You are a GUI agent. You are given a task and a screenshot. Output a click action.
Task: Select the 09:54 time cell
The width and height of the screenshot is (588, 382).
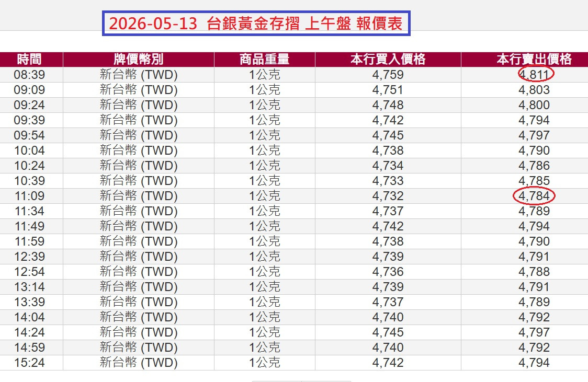click(29, 135)
